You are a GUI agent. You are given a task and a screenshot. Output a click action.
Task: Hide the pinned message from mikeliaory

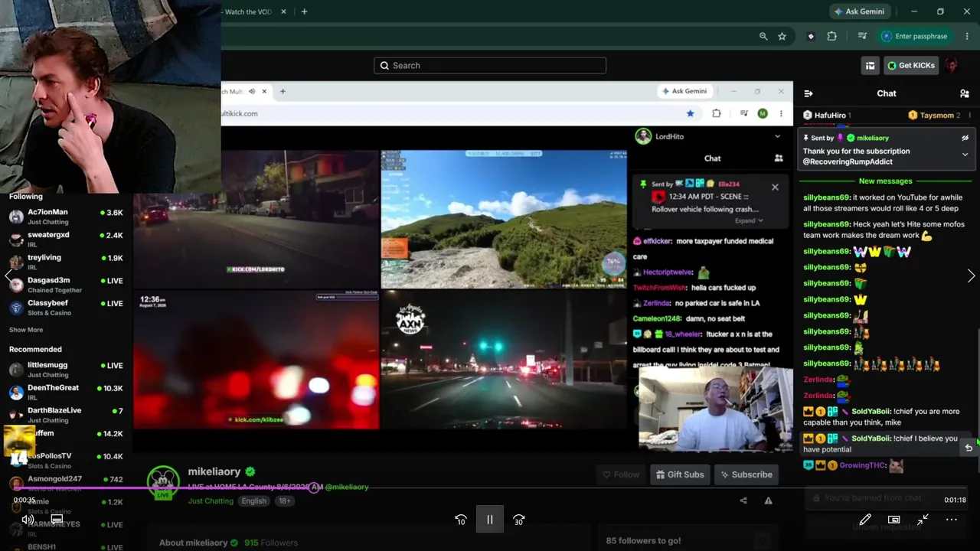965,138
